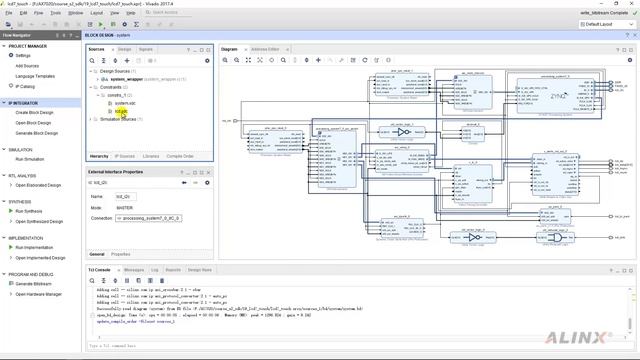The width and height of the screenshot is (640, 360).
Task: Open the File menu
Action: click(9, 13)
